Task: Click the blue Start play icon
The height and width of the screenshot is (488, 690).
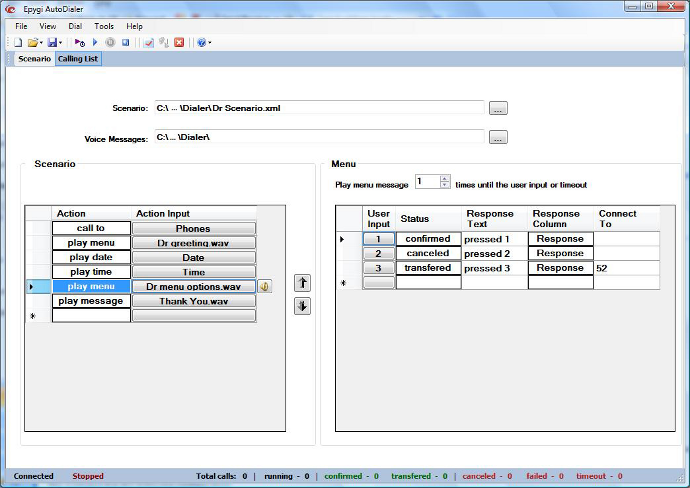Action: pos(95,43)
